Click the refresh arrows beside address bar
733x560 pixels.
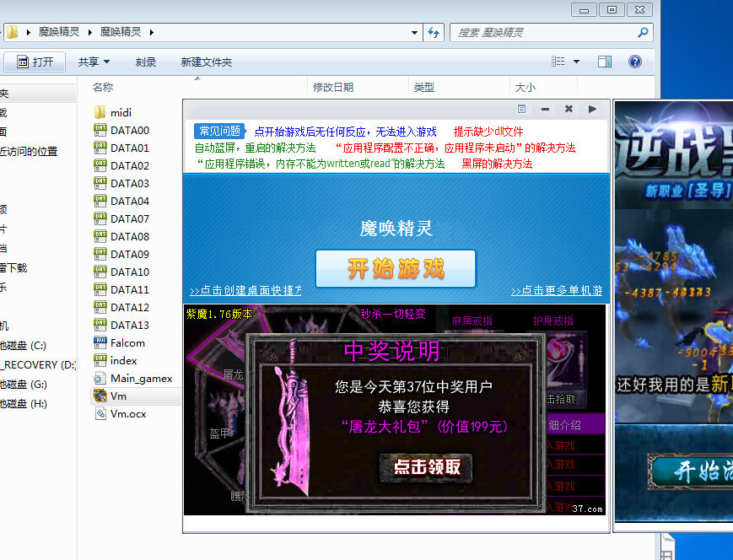[434, 33]
